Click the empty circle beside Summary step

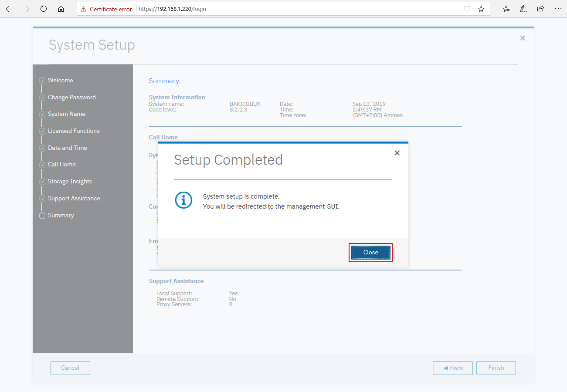(x=42, y=216)
